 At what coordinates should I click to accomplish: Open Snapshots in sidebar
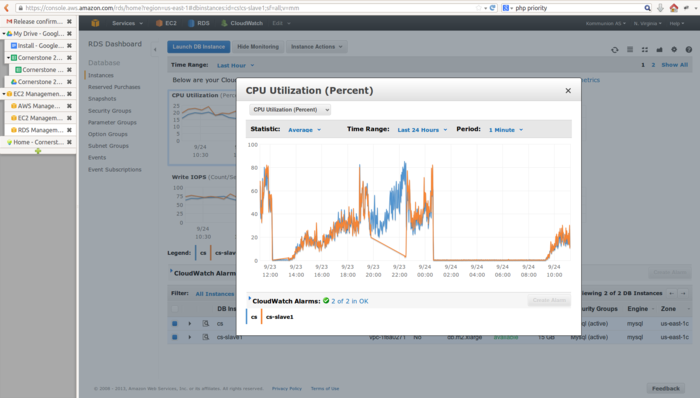click(102, 99)
